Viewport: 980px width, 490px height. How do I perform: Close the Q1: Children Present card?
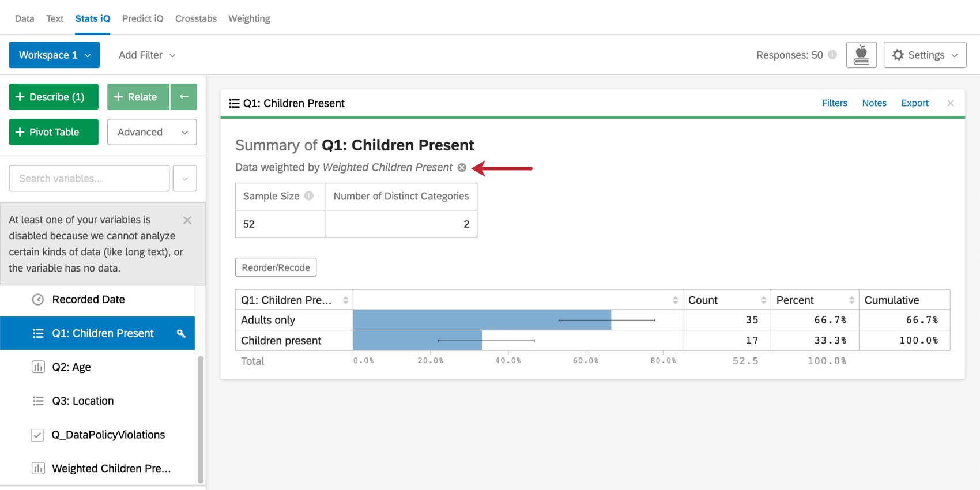coord(951,103)
